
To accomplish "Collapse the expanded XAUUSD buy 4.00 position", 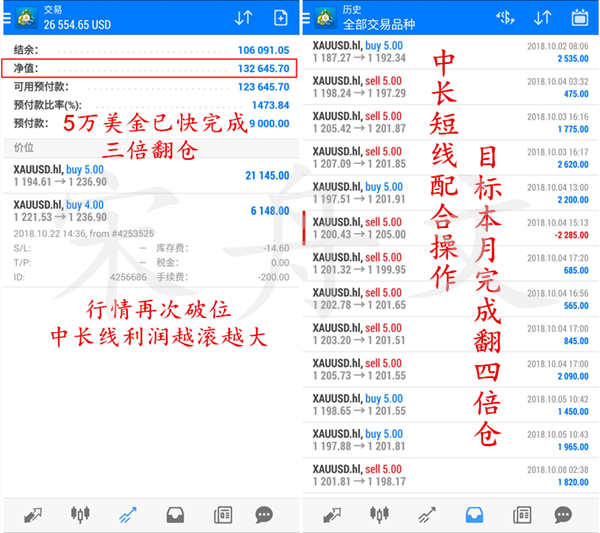I will click(150, 211).
